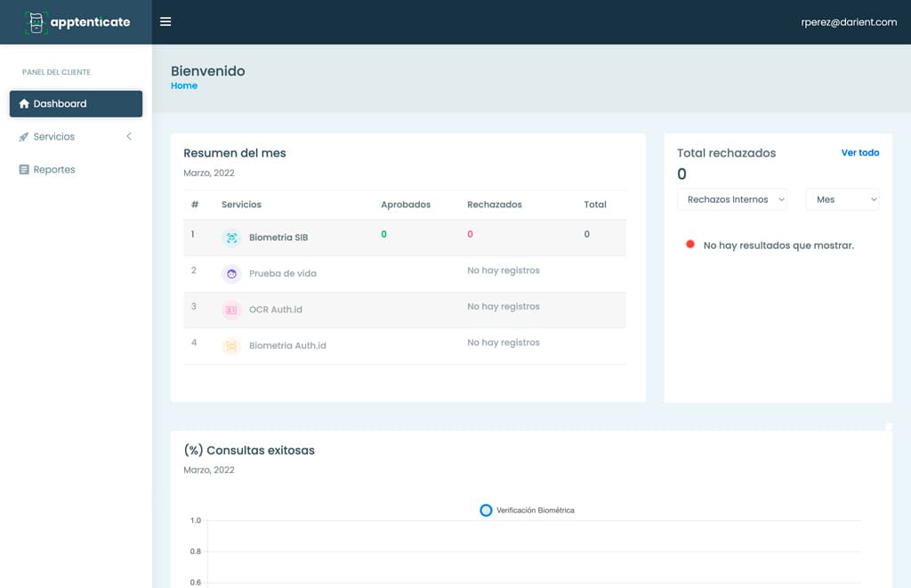The height and width of the screenshot is (588, 911).
Task: Open the Mes period dropdown
Action: 842,199
